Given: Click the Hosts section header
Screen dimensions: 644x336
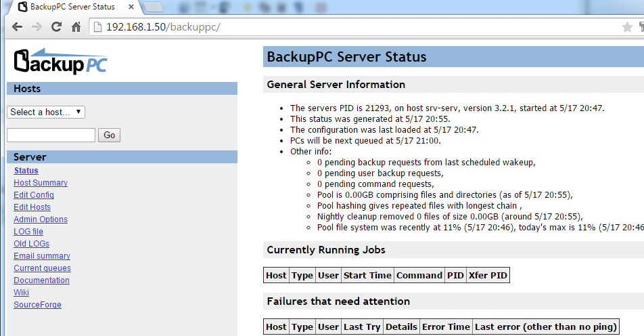Looking at the screenshot, I should (122, 89).
